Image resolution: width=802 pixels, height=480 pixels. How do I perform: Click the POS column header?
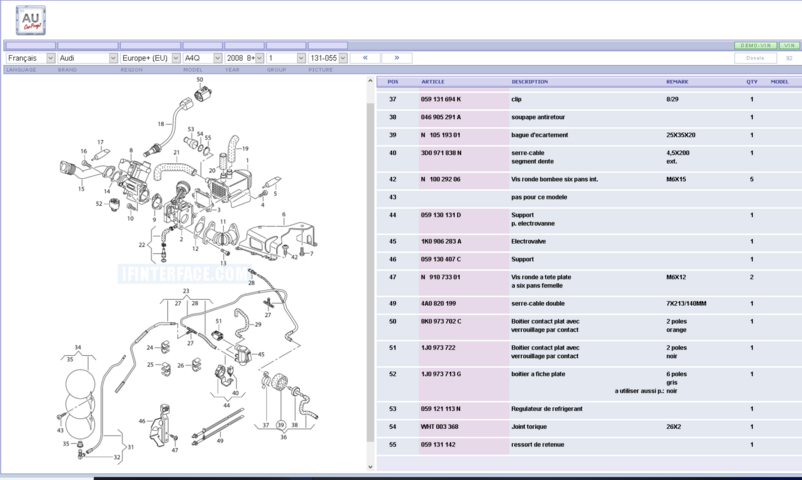coord(393,82)
